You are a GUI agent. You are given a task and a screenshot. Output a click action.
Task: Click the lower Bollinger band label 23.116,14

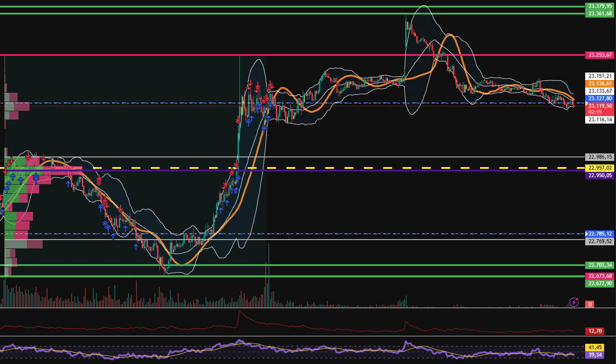coord(601,119)
